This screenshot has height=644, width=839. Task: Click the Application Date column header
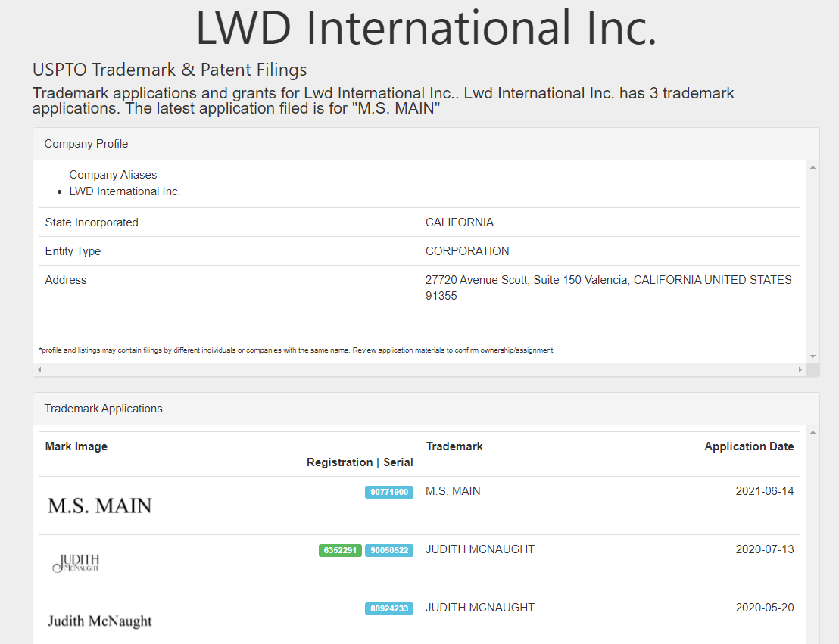coord(749,446)
